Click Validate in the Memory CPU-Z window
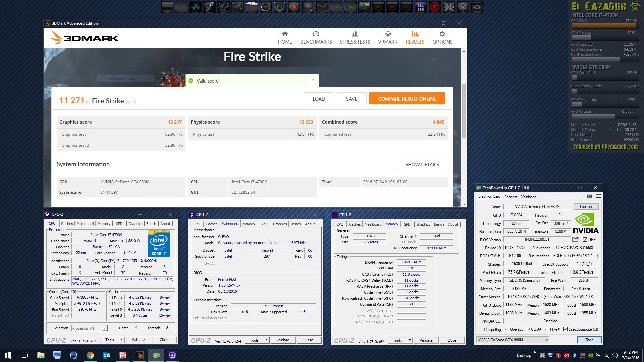The width and height of the screenshot is (644, 362). pos(426,340)
